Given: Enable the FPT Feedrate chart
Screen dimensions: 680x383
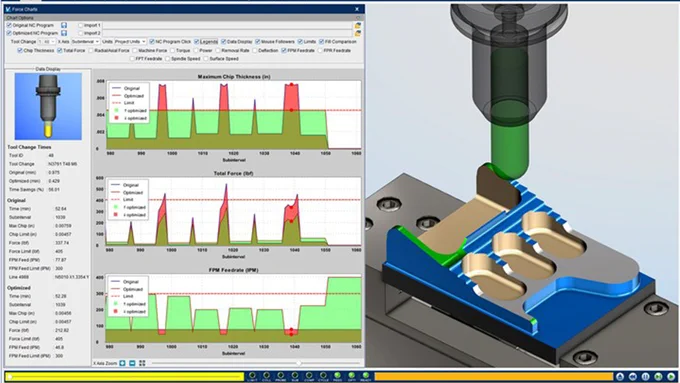Looking at the screenshot, I should (x=132, y=59).
